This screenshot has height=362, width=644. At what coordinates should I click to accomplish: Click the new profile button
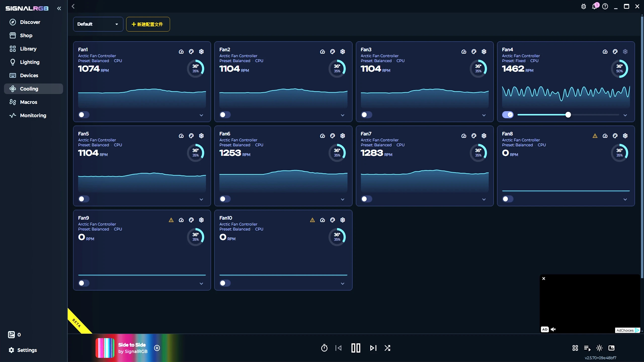[148, 24]
